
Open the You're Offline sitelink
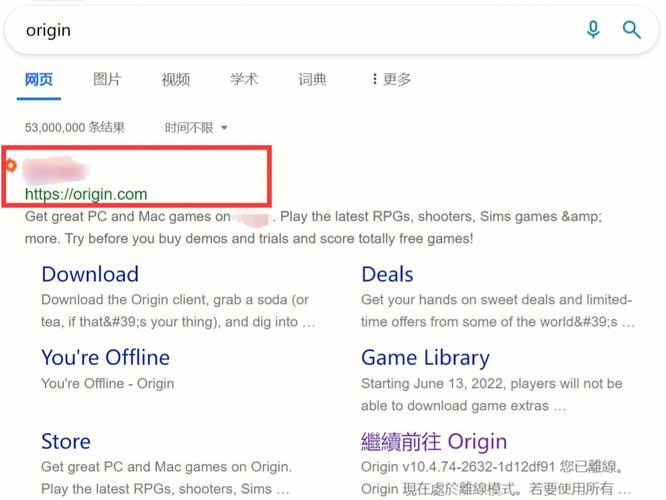[x=105, y=357]
